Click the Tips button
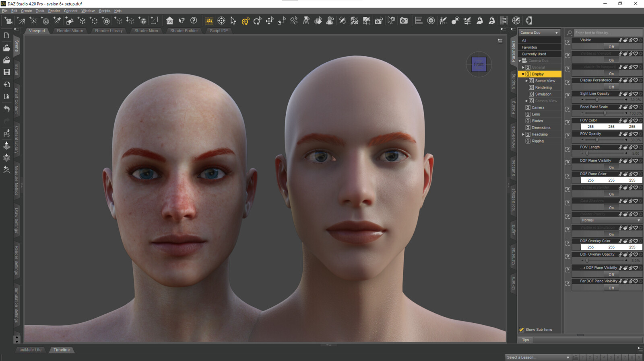 525,340
